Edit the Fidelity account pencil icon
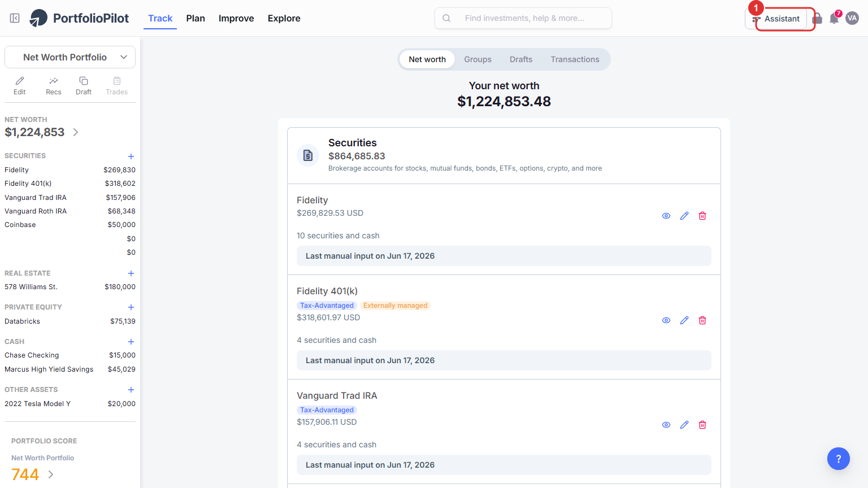Viewport: 868px width, 488px height. [x=684, y=216]
